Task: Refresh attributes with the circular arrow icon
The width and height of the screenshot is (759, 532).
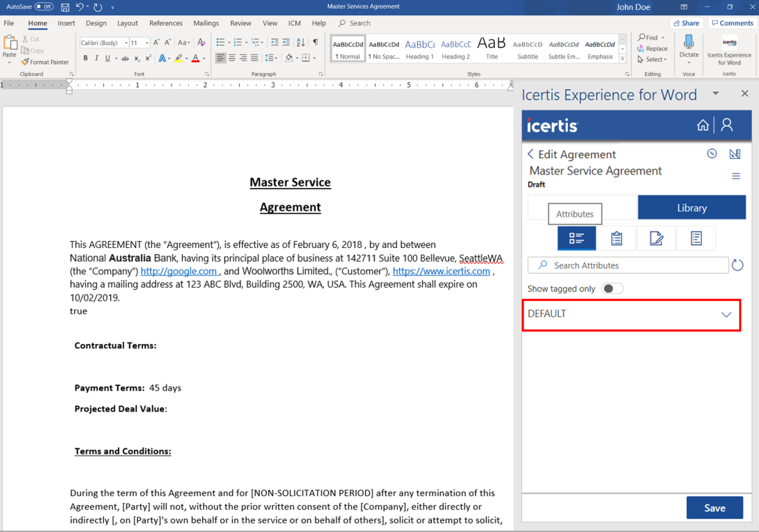Action: click(738, 266)
